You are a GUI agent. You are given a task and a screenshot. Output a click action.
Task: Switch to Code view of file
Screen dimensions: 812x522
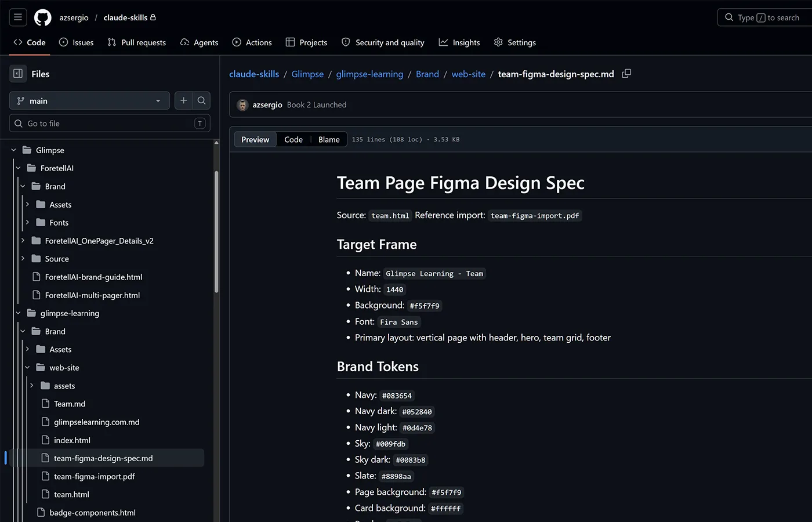click(293, 139)
